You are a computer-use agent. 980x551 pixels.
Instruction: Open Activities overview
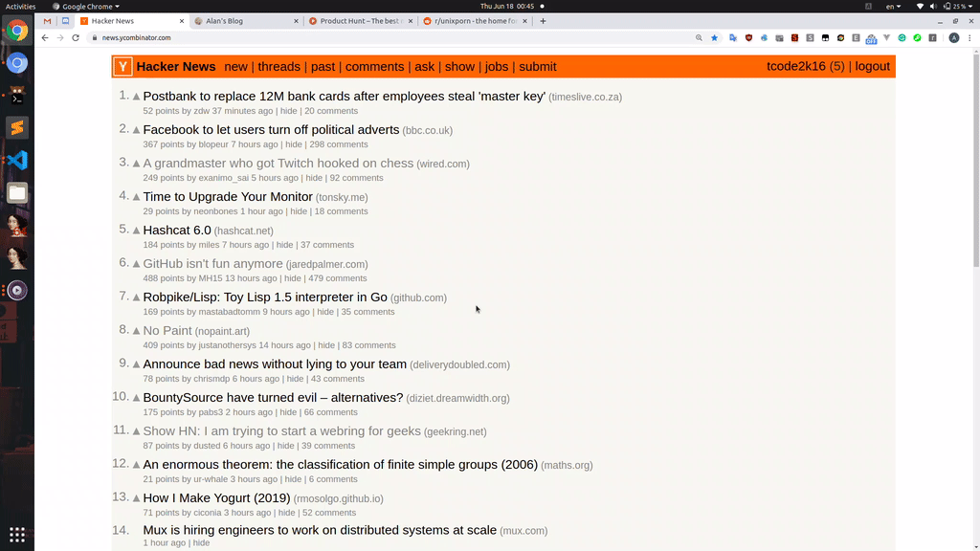[x=20, y=7]
